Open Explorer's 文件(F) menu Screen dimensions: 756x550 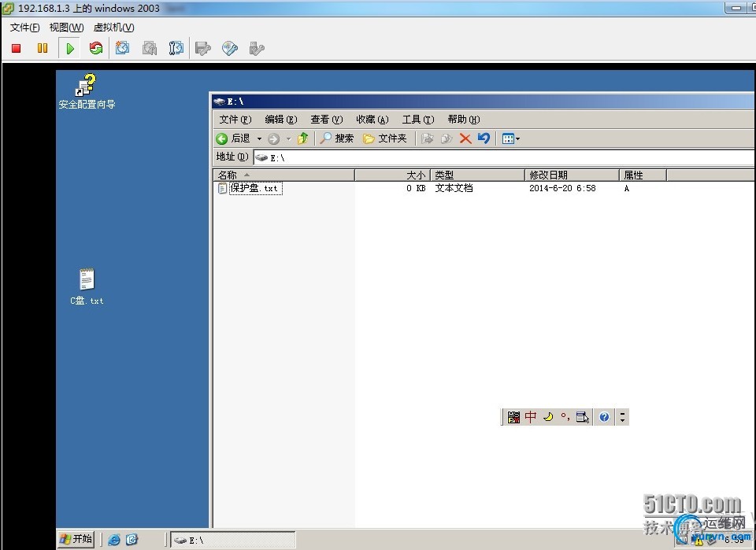[x=235, y=120]
